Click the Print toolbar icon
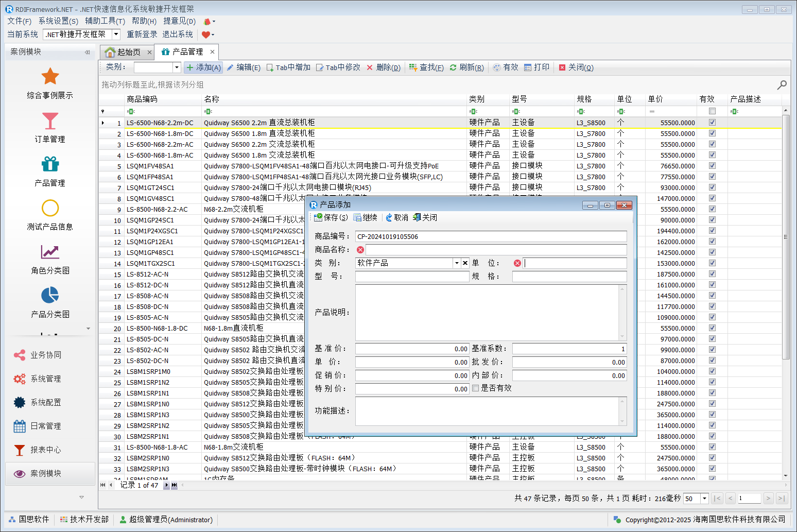The image size is (797, 532). tap(528, 67)
